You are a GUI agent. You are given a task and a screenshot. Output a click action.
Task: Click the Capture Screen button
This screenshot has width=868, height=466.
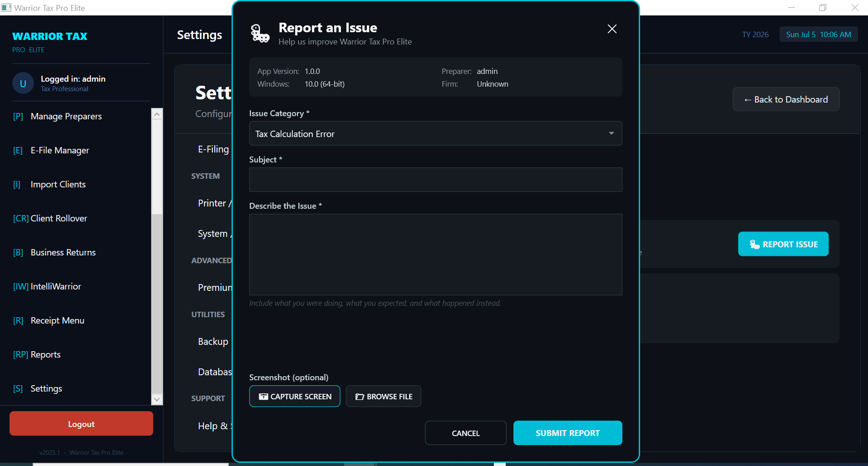295,396
